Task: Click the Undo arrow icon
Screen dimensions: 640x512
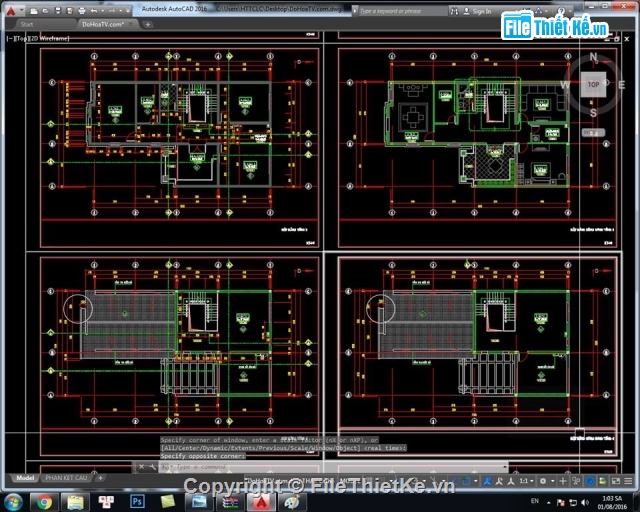Action: [x=94, y=11]
